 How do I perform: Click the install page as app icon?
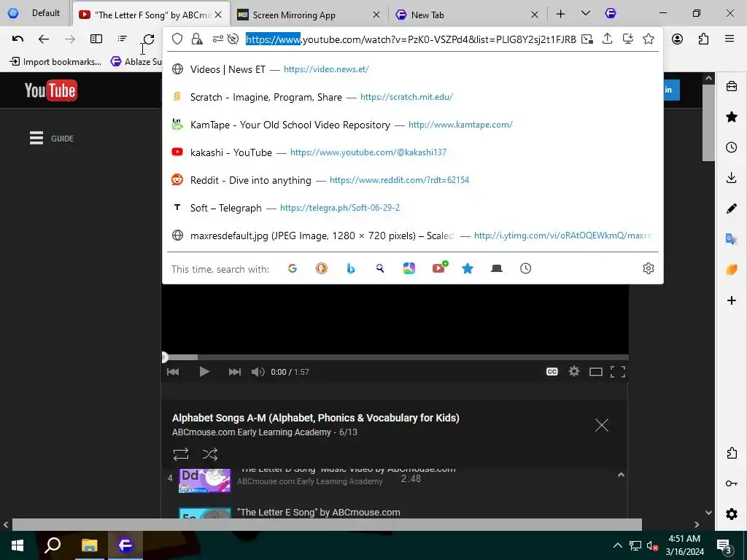tap(628, 39)
